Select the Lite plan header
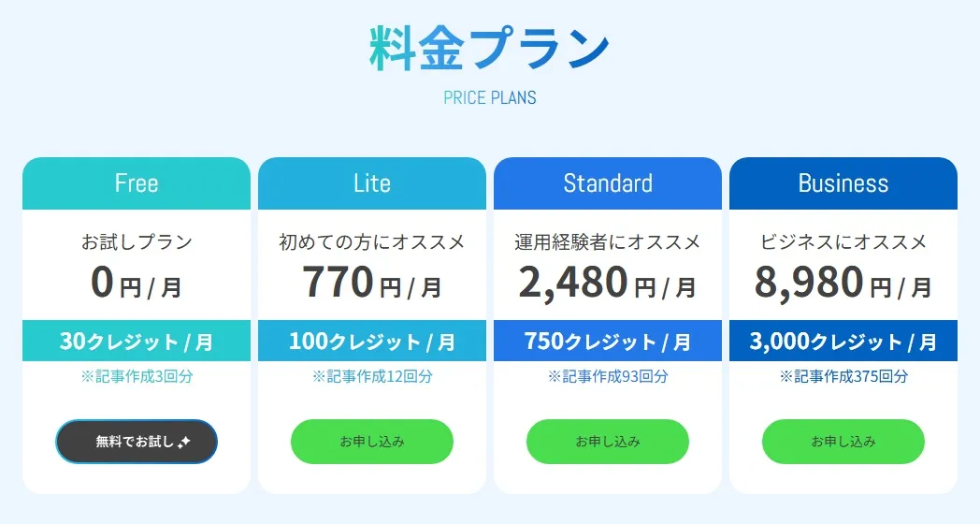980x524 pixels. [372, 183]
